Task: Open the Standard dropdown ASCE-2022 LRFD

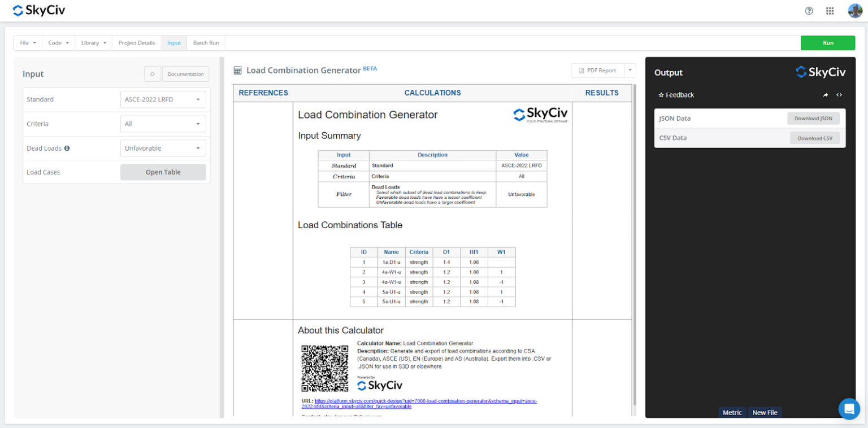Action: click(163, 99)
